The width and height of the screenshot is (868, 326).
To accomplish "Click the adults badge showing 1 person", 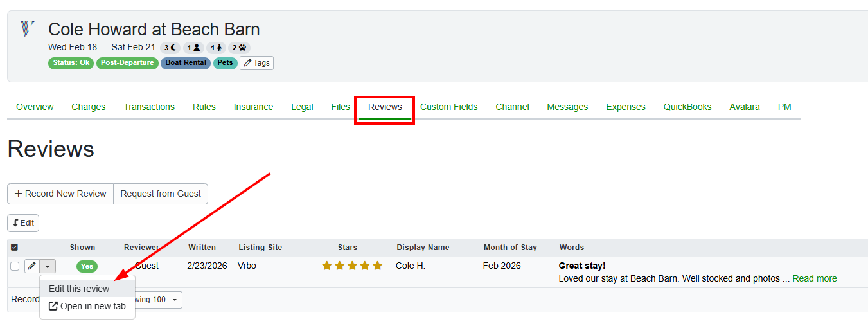I will tap(193, 47).
